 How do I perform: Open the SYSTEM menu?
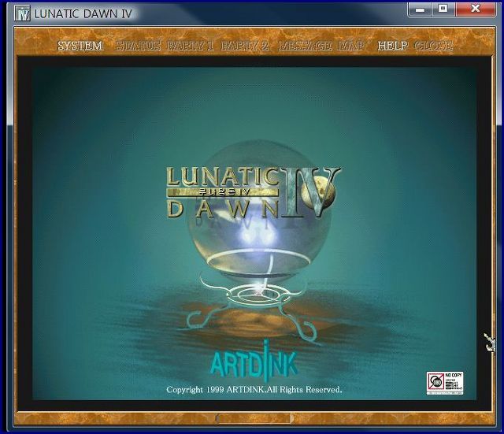pyautogui.click(x=80, y=46)
